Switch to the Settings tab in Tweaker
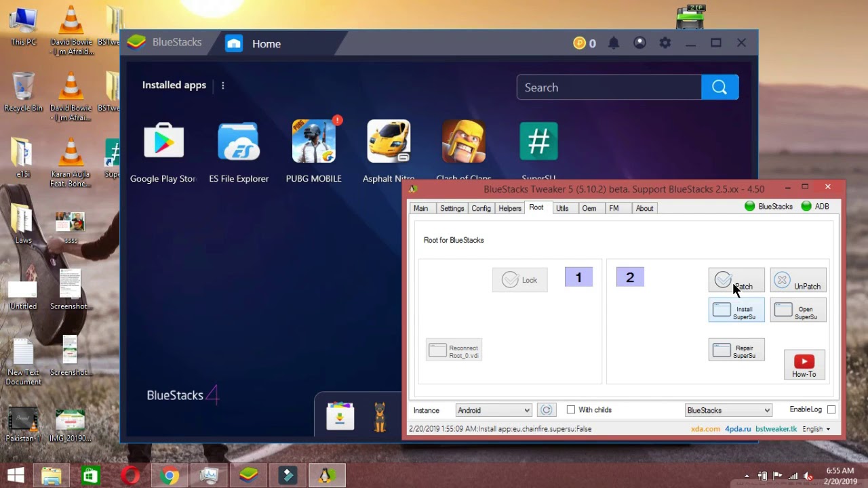This screenshot has height=488, width=868. pos(452,208)
